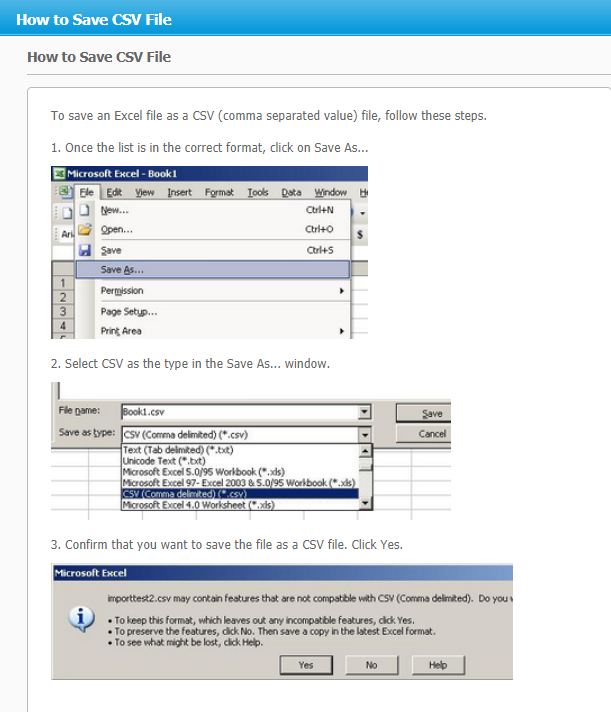611x712 pixels.
Task: Choose Open... from the File menu
Action: (x=213, y=229)
